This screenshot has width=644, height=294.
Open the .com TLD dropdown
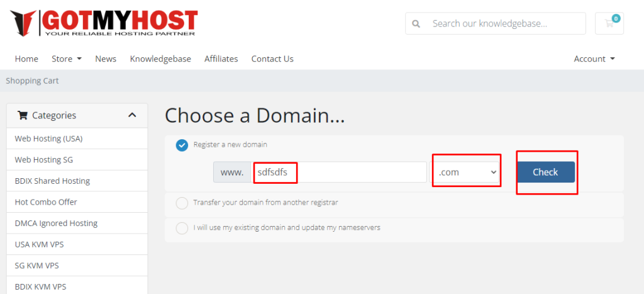click(465, 172)
